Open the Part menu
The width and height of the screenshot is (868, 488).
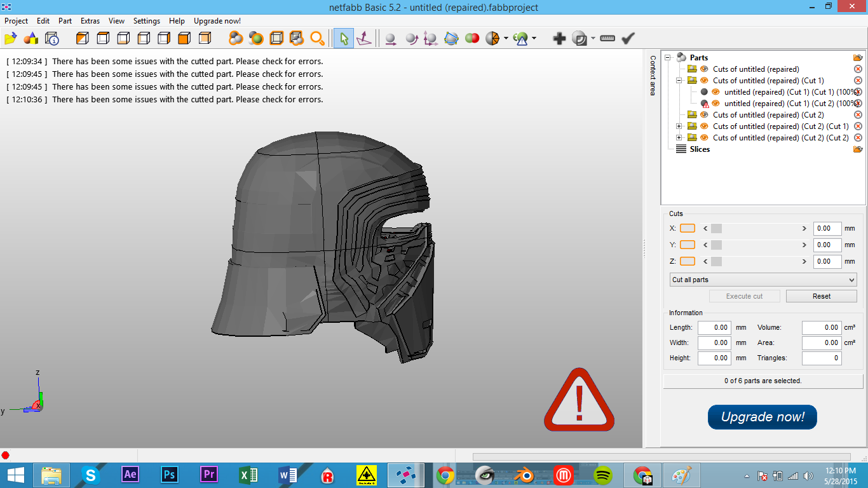pyautogui.click(x=65, y=21)
